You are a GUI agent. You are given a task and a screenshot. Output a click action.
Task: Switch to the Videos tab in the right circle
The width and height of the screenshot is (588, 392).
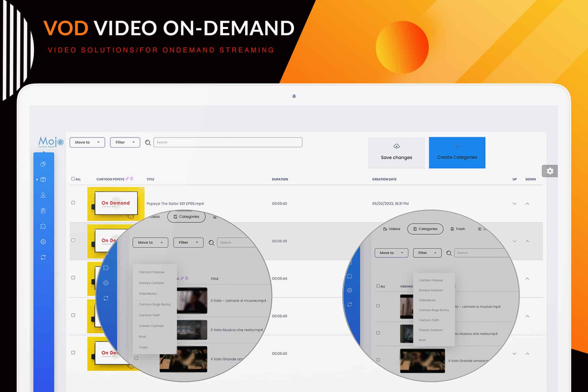click(x=392, y=229)
